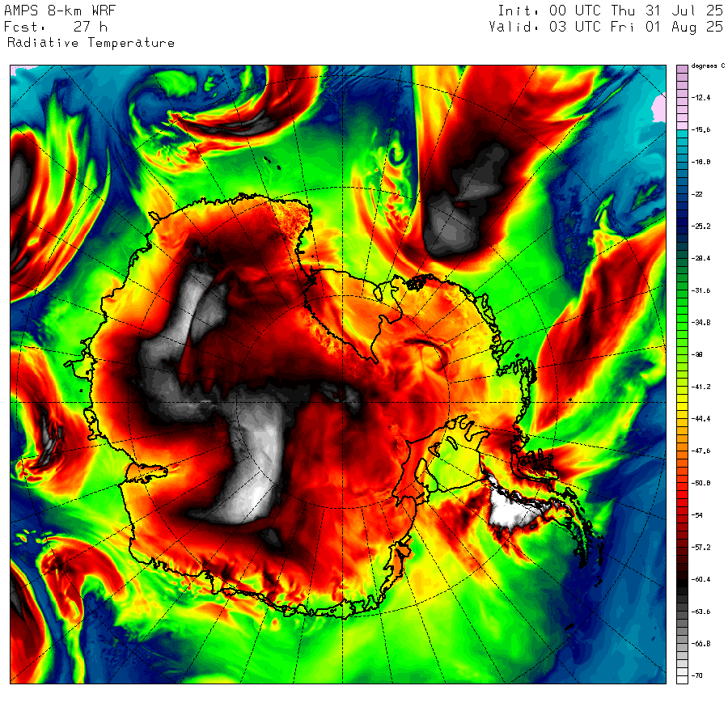This screenshot has width=728, height=728.
Task: Click the pink swatch at the colorbar top
Action: (x=682, y=70)
